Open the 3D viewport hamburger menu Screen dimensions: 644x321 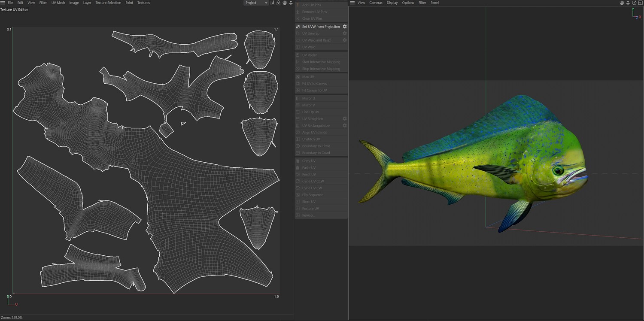point(352,3)
